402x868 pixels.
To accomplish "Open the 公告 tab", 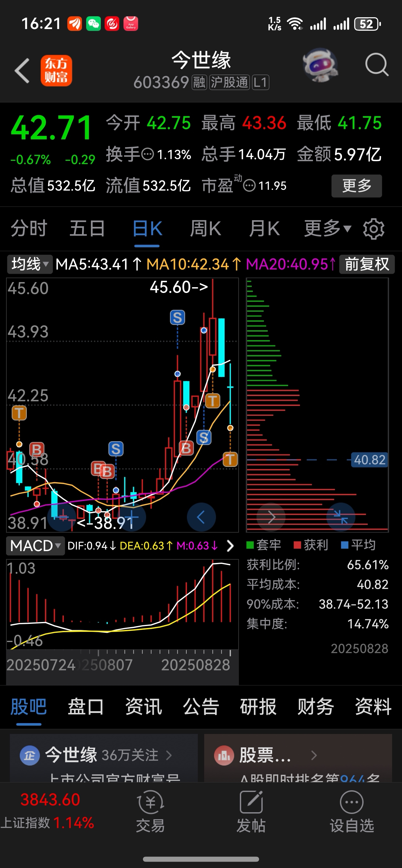I will 201,707.
